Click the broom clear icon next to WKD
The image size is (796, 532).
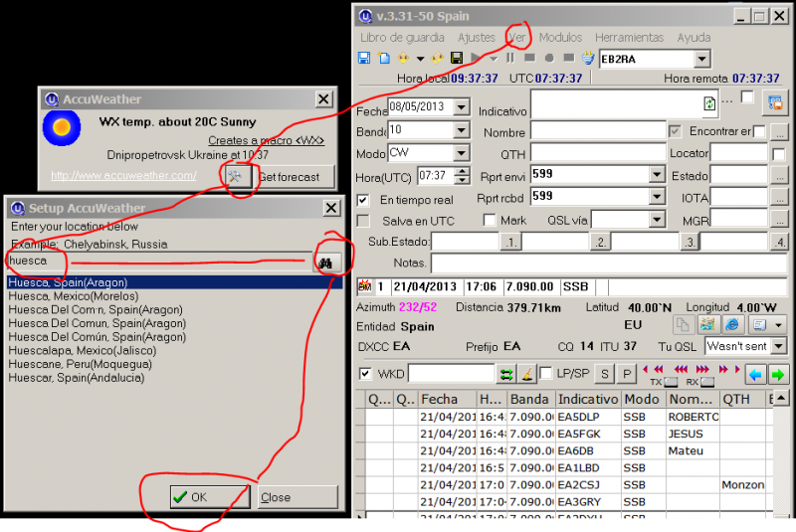[x=527, y=374]
